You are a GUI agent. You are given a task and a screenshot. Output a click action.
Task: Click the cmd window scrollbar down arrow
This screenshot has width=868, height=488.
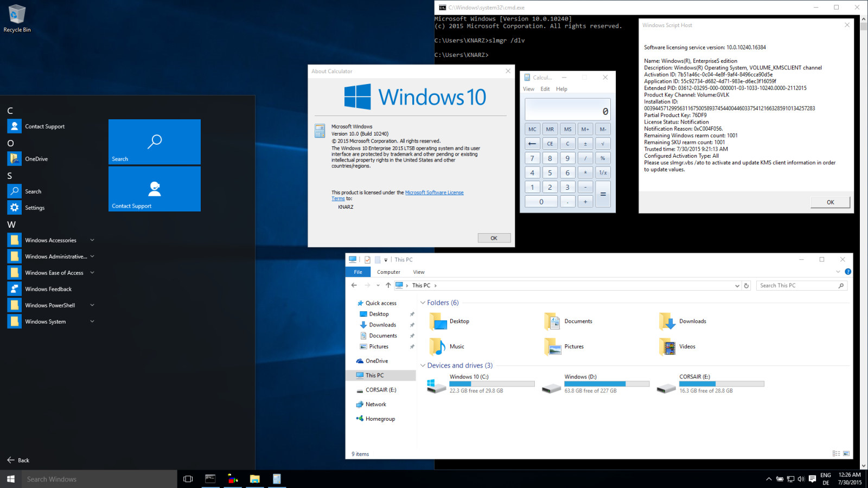coord(864,466)
